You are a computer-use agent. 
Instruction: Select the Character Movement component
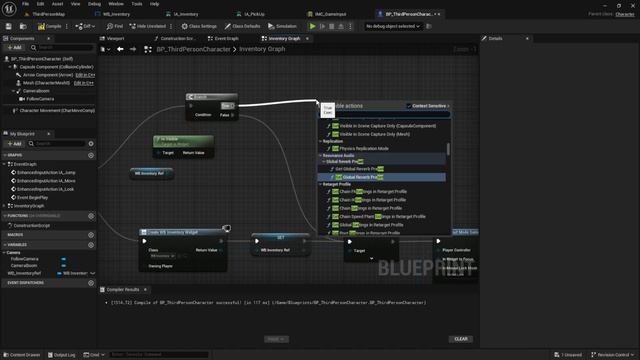[x=57, y=110]
